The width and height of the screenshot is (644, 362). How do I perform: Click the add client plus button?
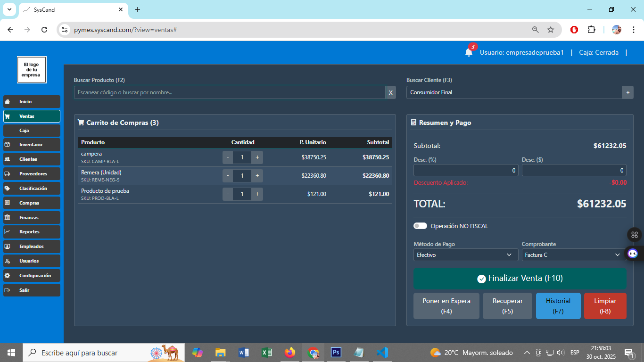click(627, 92)
